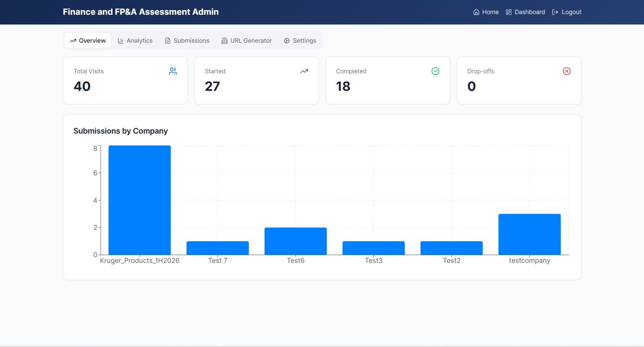Select the testcompany bar
This screenshot has height=347, width=644.
[x=530, y=234]
